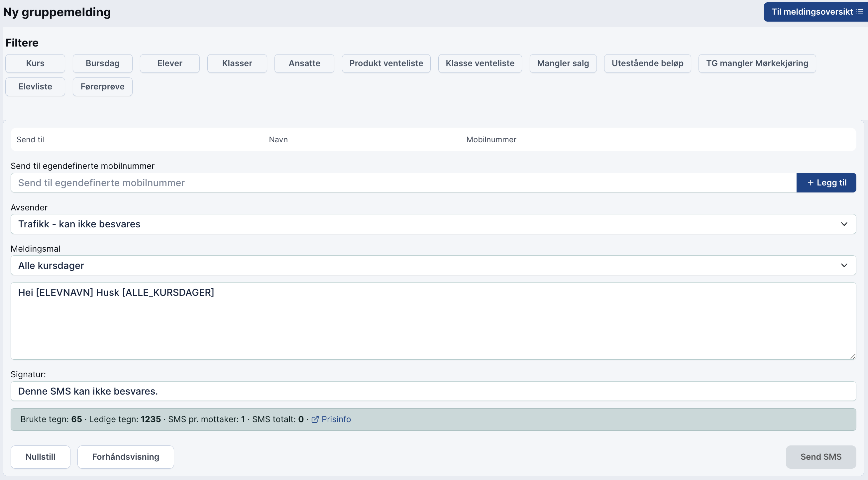Open the Prisinfo link
868x480 pixels.
pos(336,419)
